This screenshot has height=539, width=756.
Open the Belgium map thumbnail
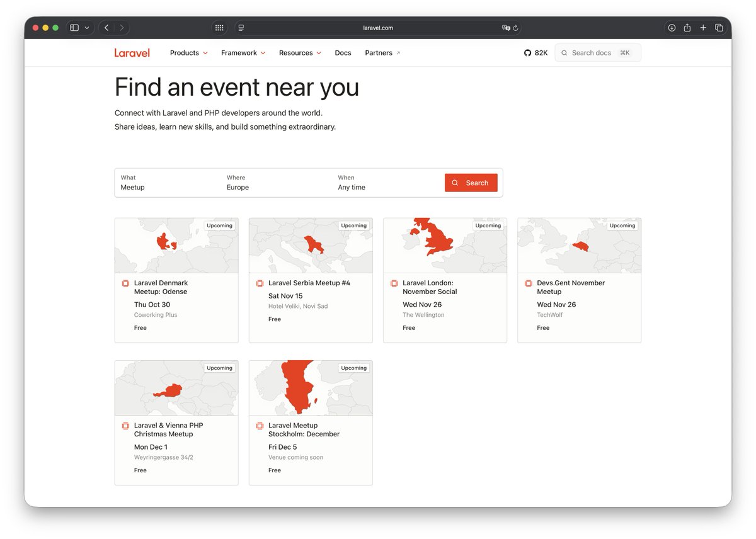pyautogui.click(x=580, y=246)
